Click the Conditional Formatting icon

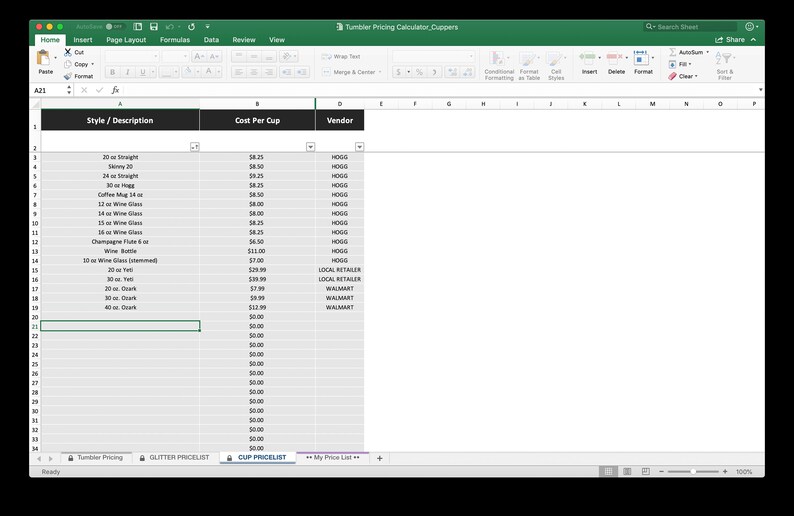point(497,59)
